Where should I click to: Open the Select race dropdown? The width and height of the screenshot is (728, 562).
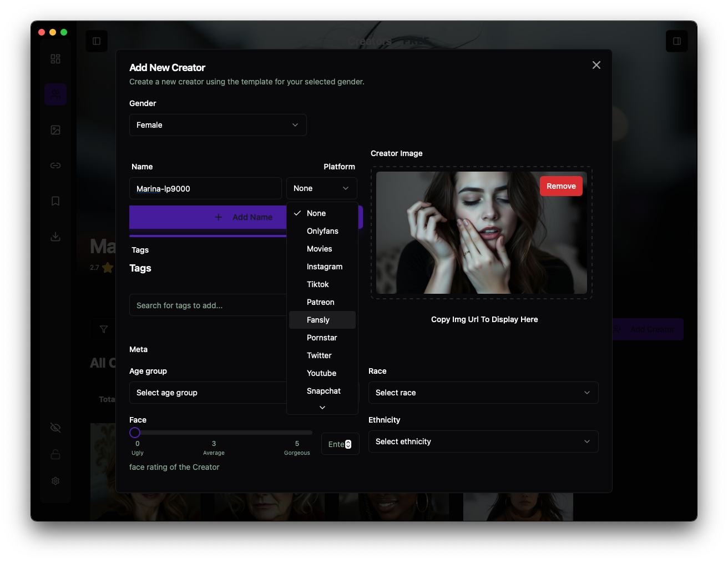[x=483, y=393]
